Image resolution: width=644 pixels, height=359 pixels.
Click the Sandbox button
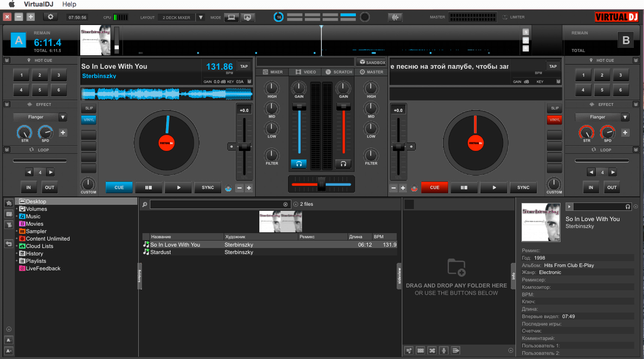[x=372, y=62]
